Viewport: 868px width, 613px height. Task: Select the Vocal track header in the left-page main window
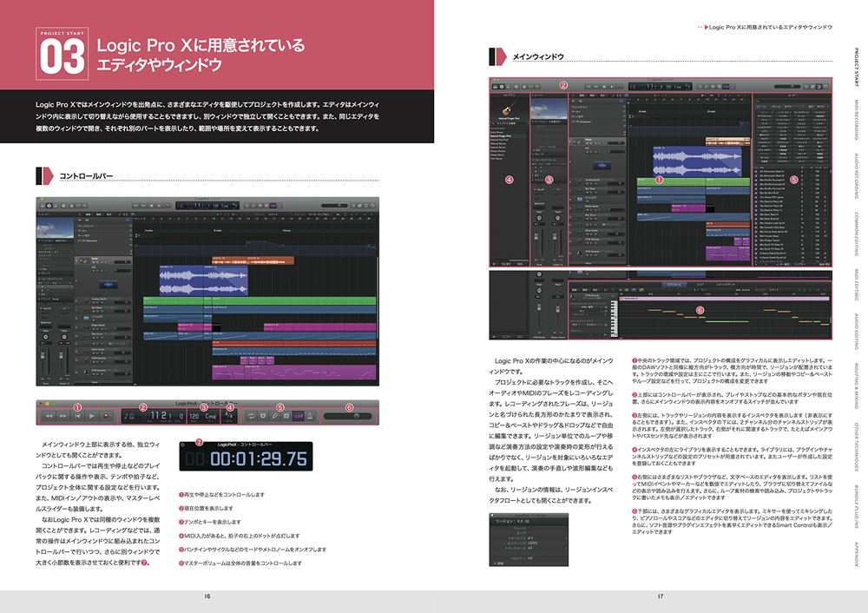coord(103,260)
